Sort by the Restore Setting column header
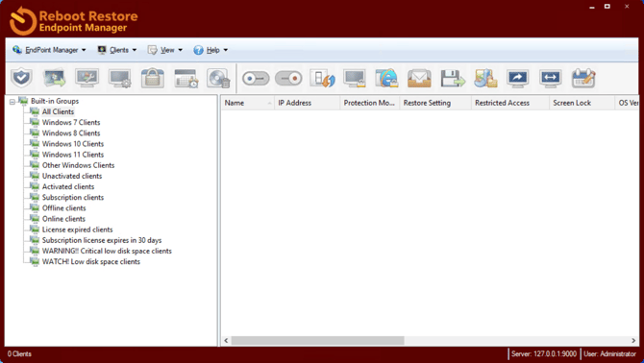644x363 pixels. coord(435,103)
